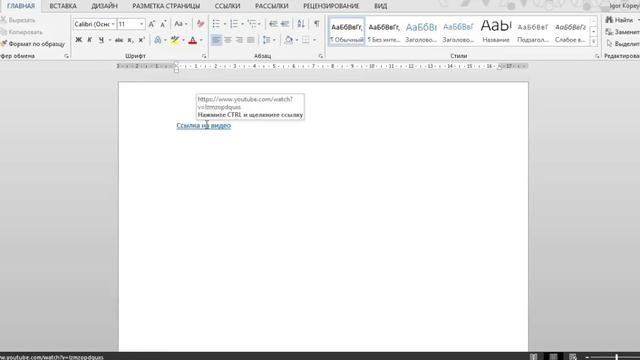
Task: Open the РАССЫЛКИ ribbon tab
Action: click(x=271, y=6)
